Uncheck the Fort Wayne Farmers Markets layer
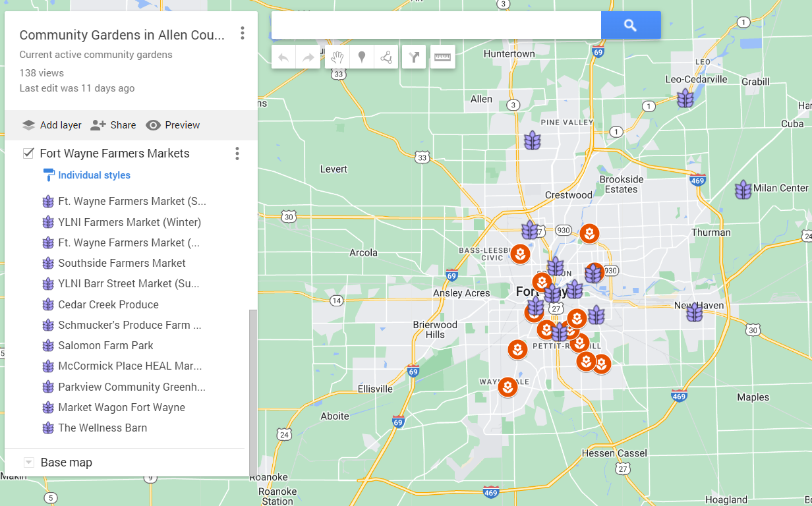The width and height of the screenshot is (812, 506). (28, 154)
